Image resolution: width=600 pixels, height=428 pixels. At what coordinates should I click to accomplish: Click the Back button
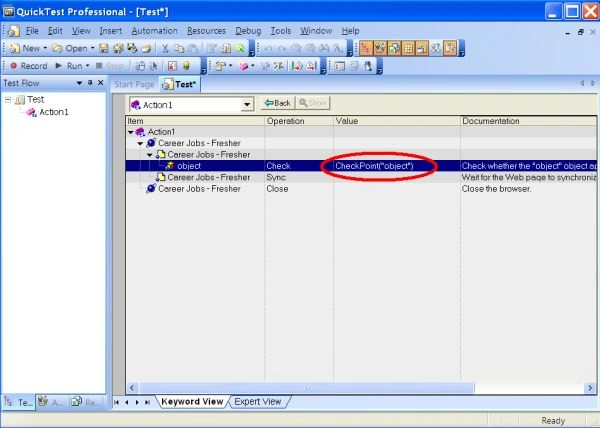pos(278,103)
